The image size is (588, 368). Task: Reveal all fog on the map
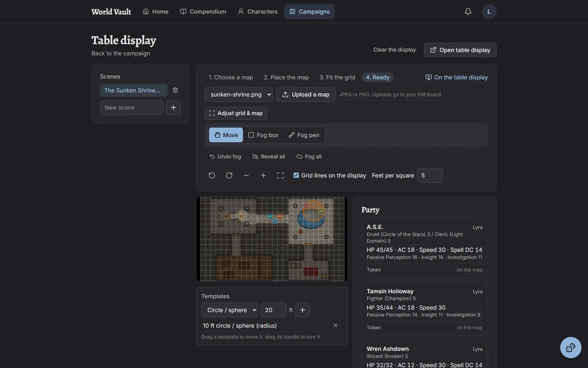click(x=269, y=156)
